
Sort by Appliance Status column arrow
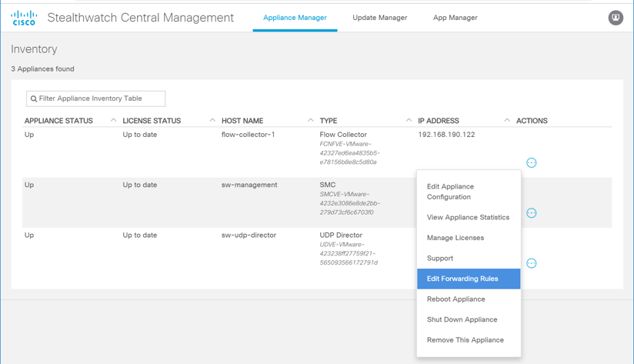114,120
